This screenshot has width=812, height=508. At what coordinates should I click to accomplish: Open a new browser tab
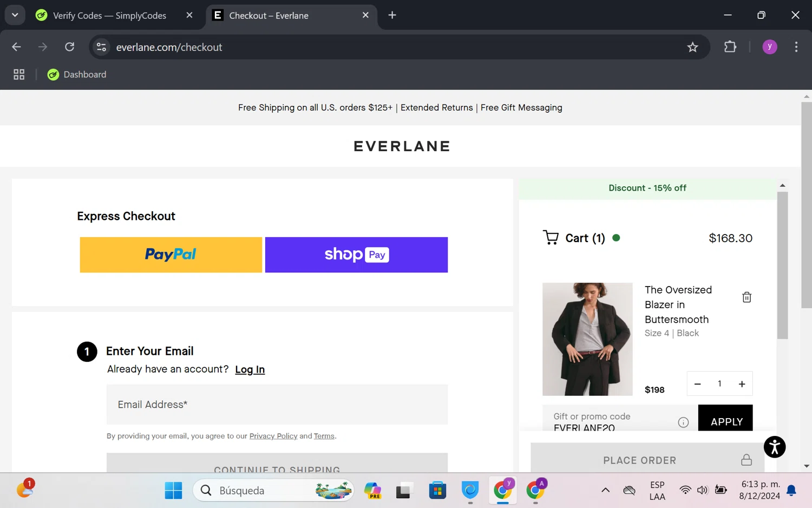392,15
